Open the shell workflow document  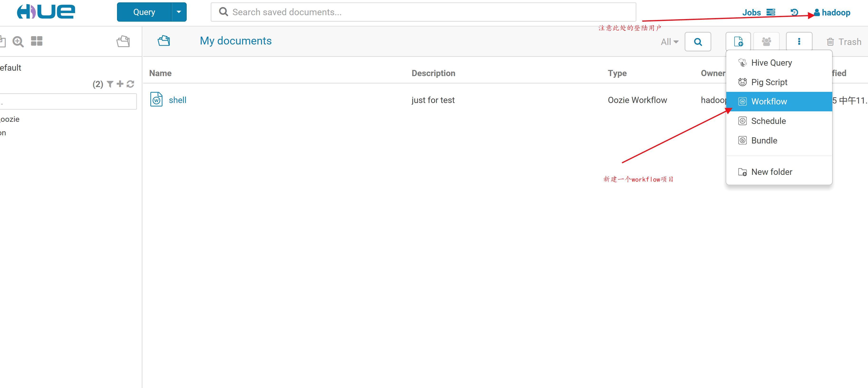point(177,100)
